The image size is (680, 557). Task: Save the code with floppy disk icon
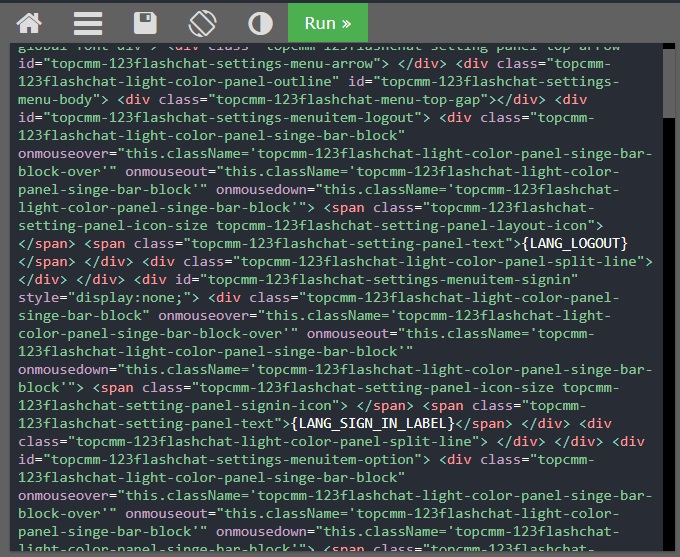point(145,23)
